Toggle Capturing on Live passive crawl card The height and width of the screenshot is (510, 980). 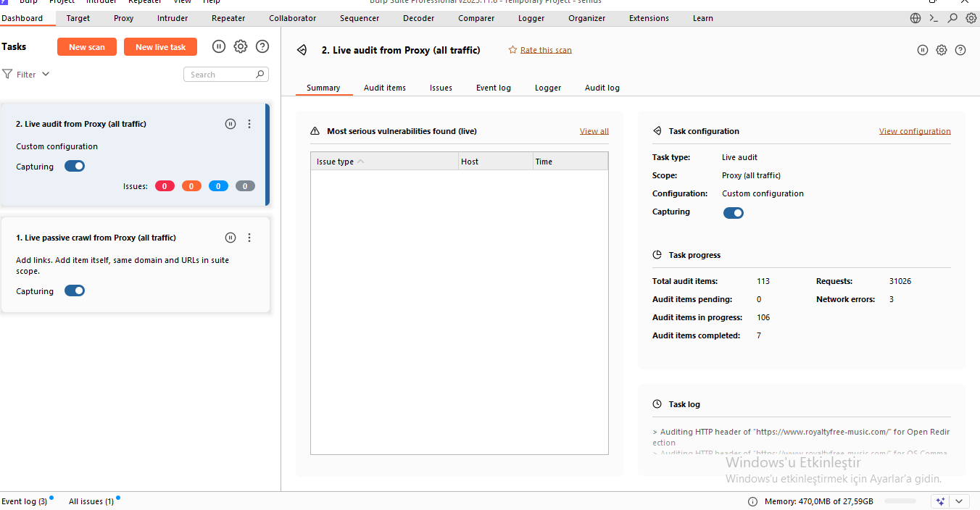pyautogui.click(x=75, y=290)
